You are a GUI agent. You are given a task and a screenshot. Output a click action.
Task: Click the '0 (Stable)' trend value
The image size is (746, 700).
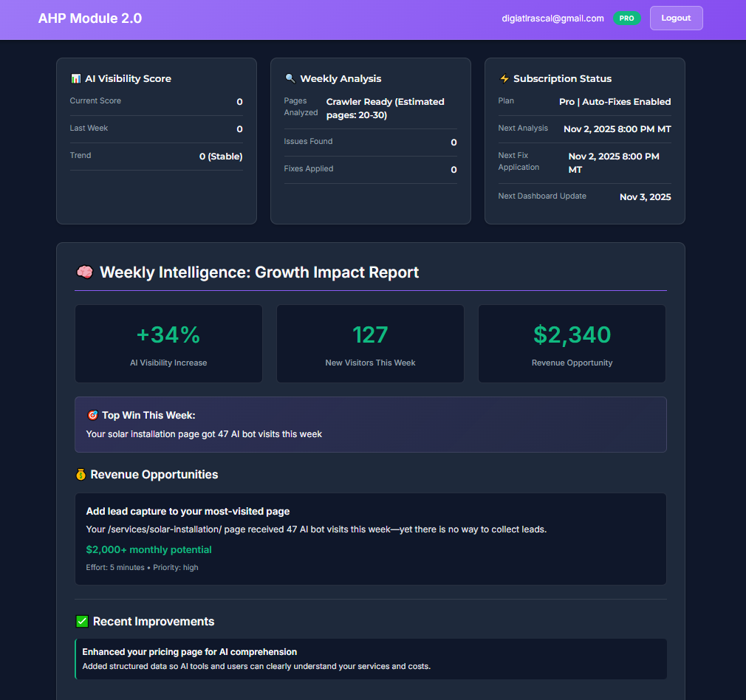click(221, 157)
